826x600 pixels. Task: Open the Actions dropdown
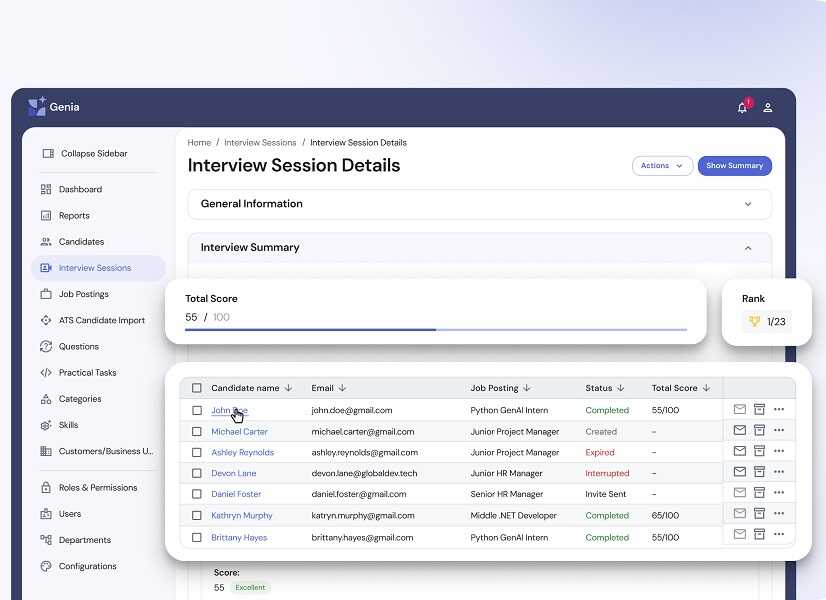tap(662, 166)
